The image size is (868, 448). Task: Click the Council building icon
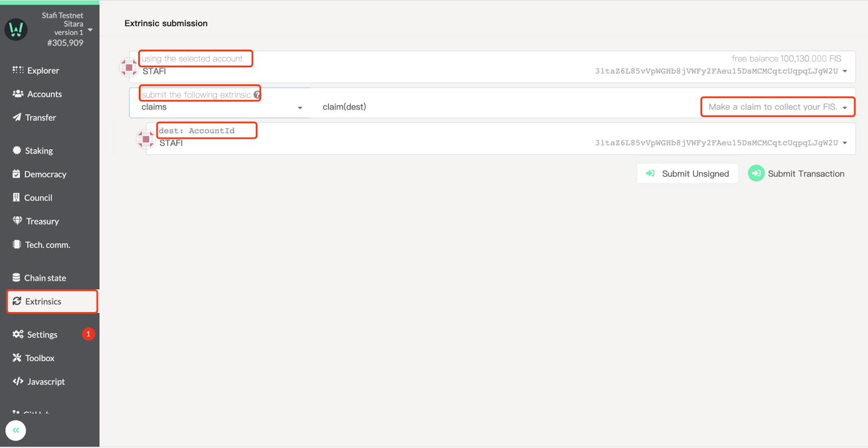[16, 197]
